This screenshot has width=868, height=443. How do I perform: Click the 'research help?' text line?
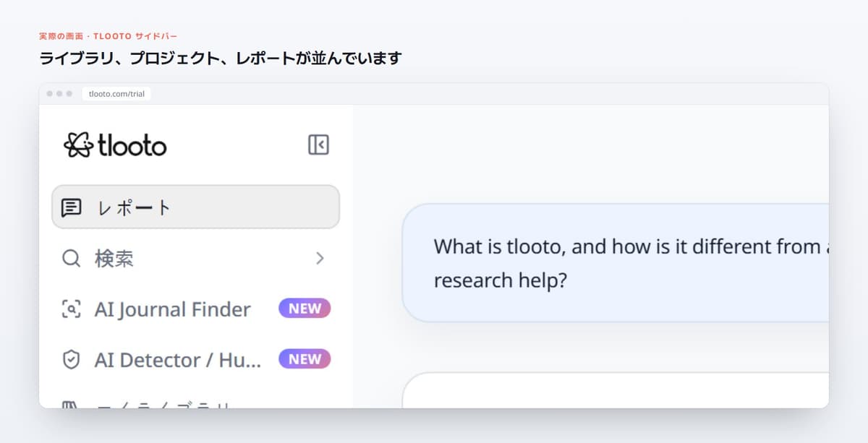tap(500, 280)
